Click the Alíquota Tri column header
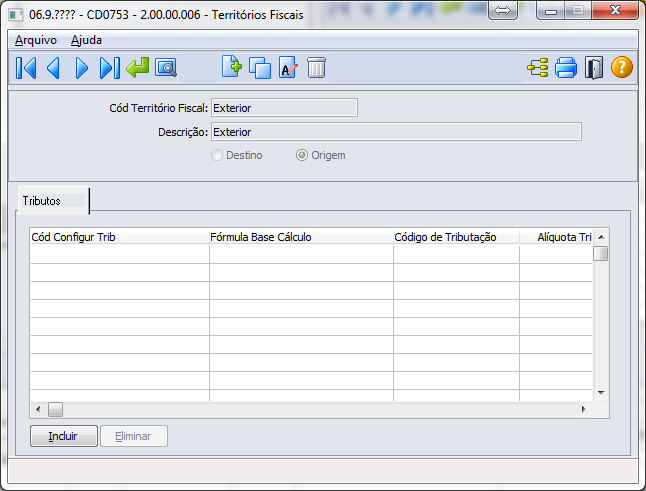This screenshot has width=646, height=491. coord(556,237)
